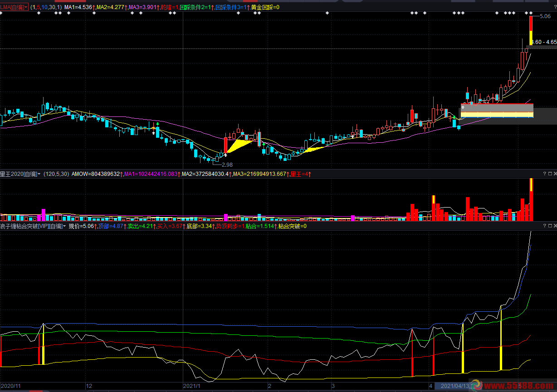
Task: Click the help icon on the 里王2020 panel
Action: pyautogui.click(x=544, y=174)
